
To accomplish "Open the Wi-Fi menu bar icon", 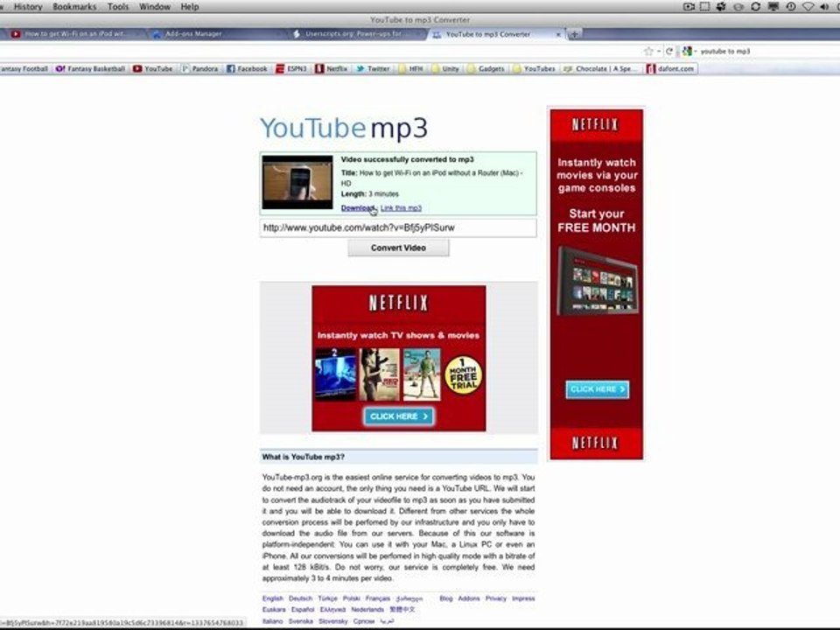I will [808, 6].
